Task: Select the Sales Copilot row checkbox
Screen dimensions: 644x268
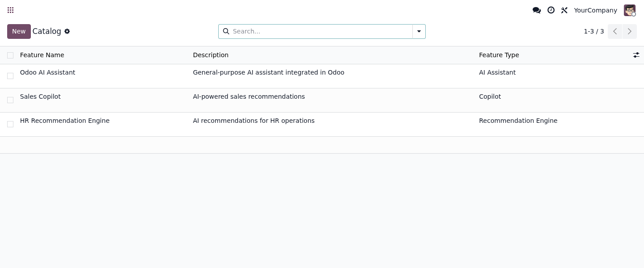Action: tap(10, 100)
